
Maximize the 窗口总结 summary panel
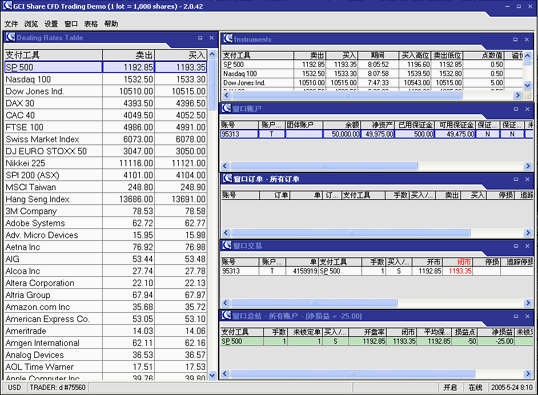tap(516, 316)
